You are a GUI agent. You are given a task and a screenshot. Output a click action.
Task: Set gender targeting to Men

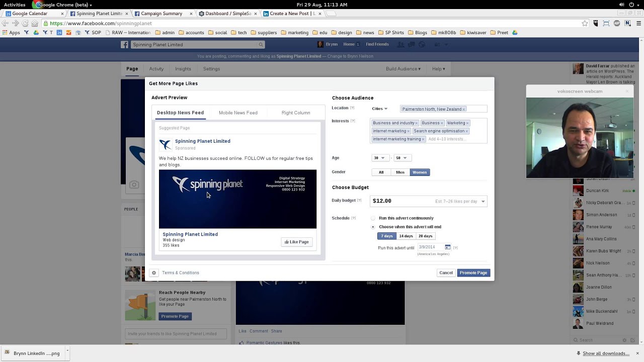pyautogui.click(x=400, y=172)
